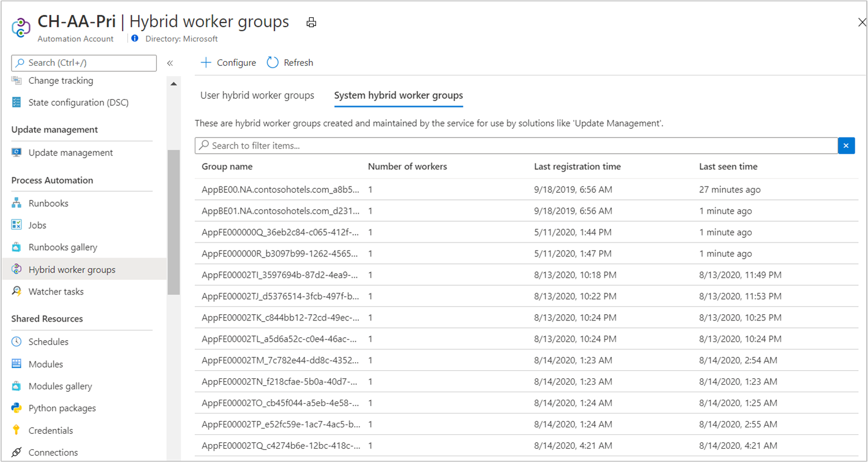The image size is (868, 462).
Task: Click the print icon beside the page title
Action: [x=311, y=23]
